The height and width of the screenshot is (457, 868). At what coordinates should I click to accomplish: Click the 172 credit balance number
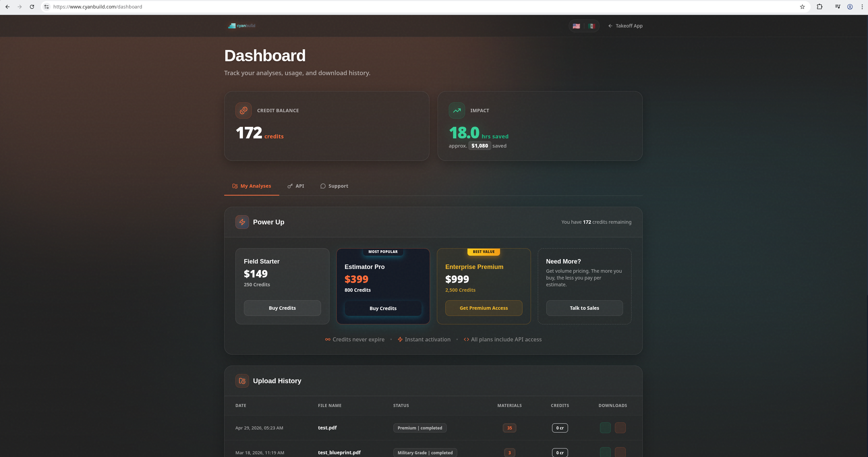249,133
